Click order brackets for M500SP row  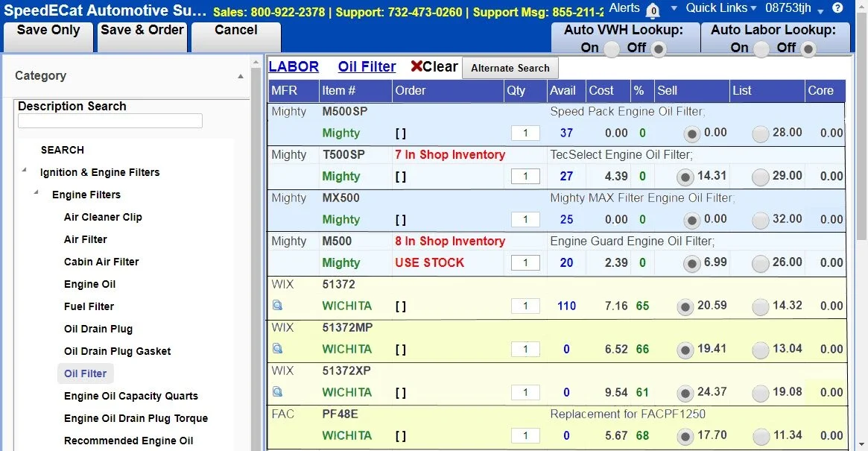point(401,133)
